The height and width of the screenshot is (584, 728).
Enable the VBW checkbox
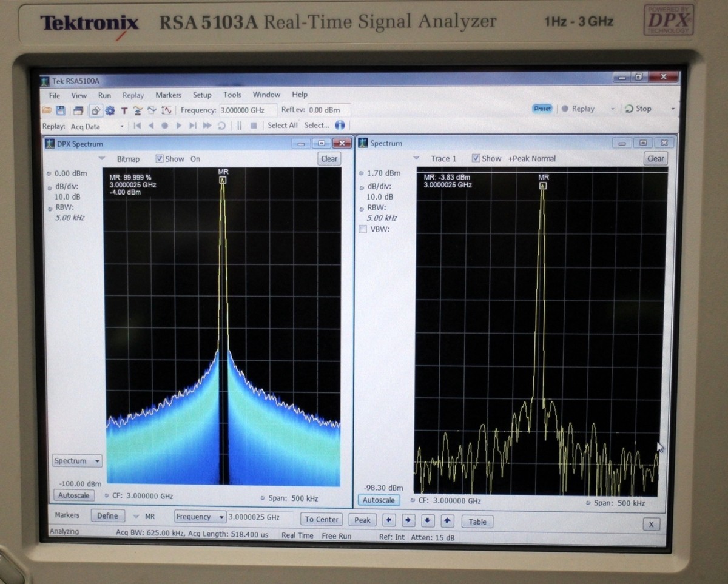point(363,229)
